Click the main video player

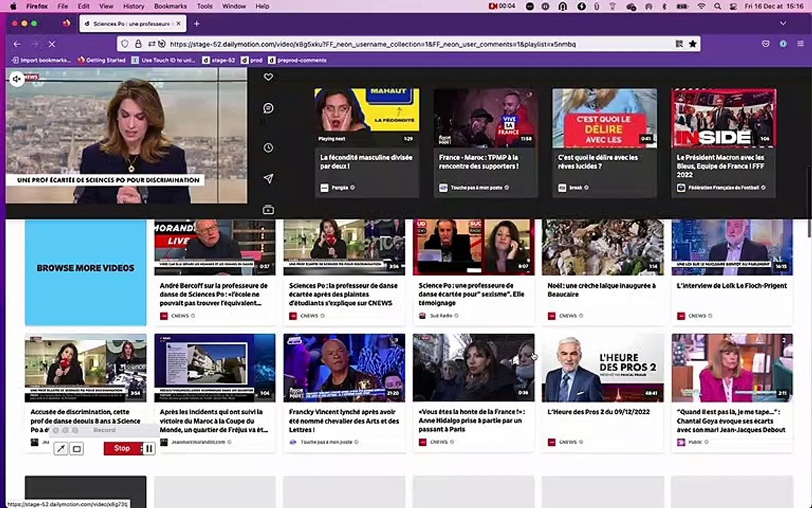click(126, 135)
